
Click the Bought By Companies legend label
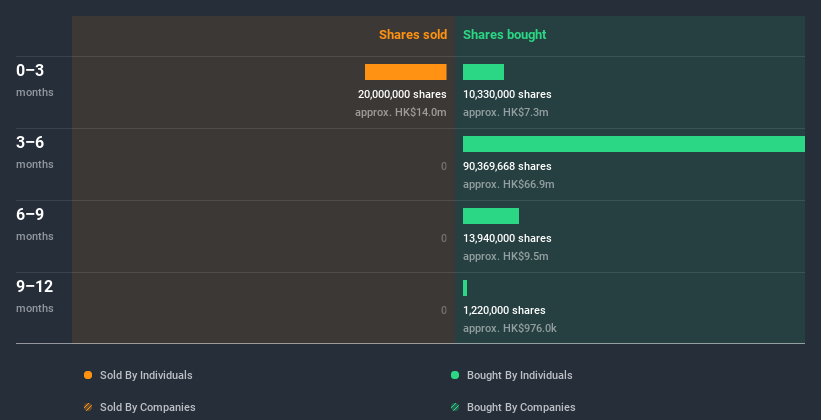point(521,407)
